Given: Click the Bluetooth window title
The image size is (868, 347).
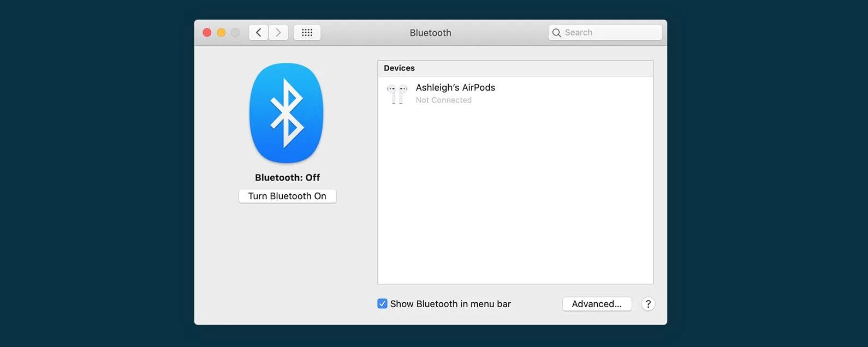Looking at the screenshot, I should (430, 33).
